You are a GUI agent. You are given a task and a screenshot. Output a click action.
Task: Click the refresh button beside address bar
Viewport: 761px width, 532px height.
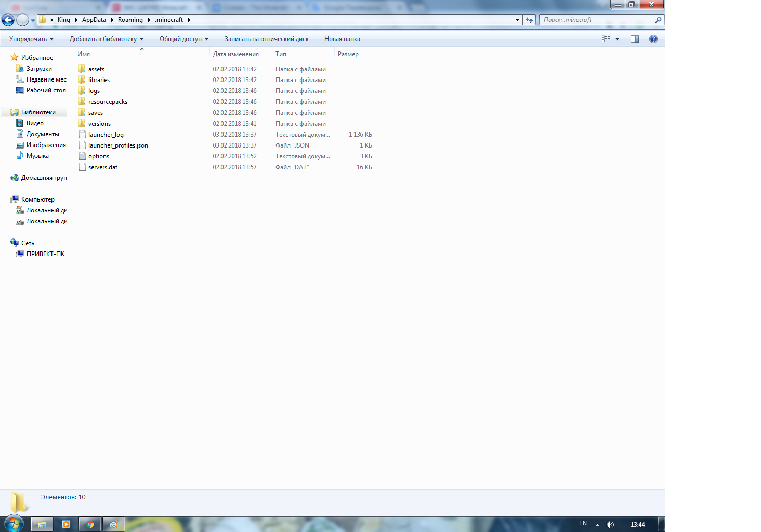pos(529,20)
